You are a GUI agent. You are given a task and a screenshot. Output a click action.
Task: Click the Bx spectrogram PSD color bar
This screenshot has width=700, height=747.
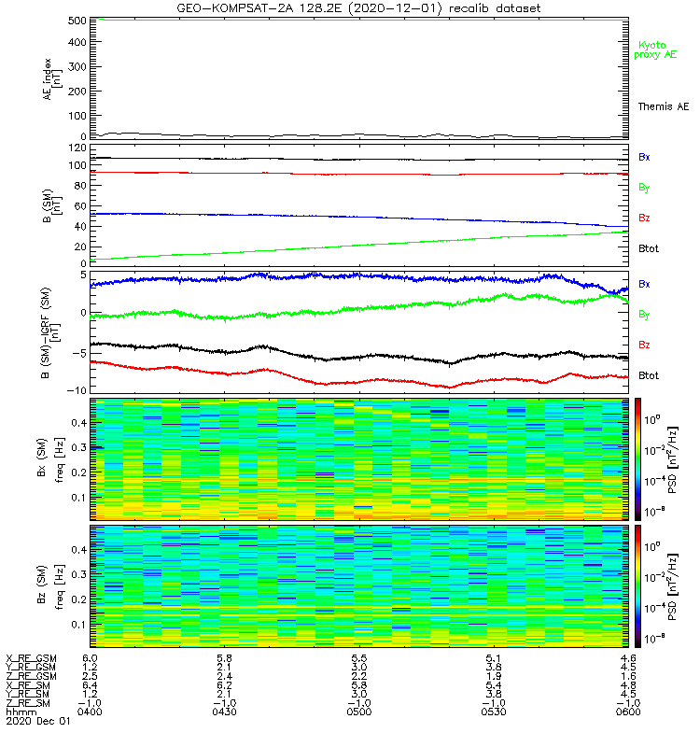click(637, 459)
